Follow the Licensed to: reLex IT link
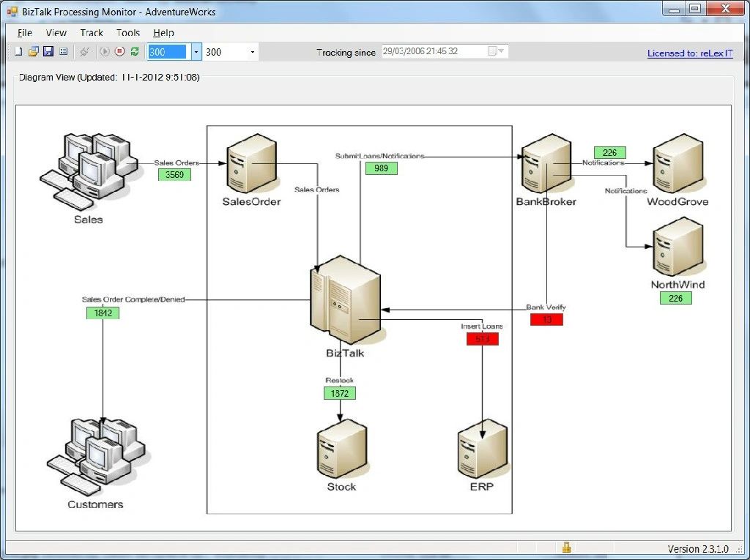 point(690,53)
